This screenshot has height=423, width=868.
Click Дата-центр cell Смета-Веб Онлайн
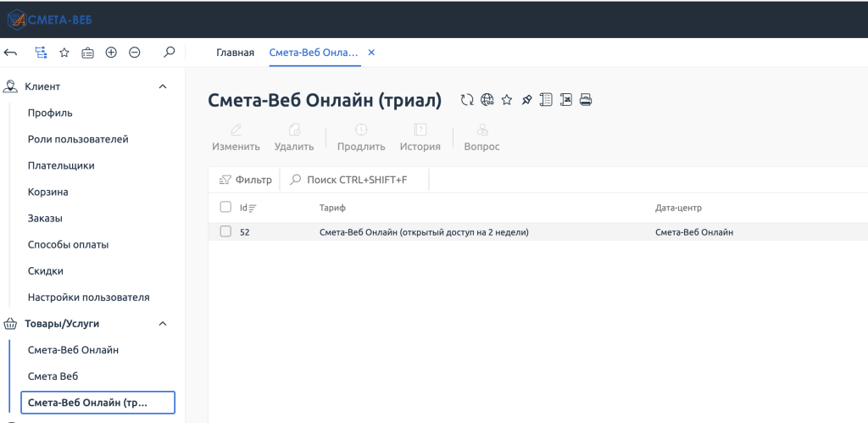694,232
